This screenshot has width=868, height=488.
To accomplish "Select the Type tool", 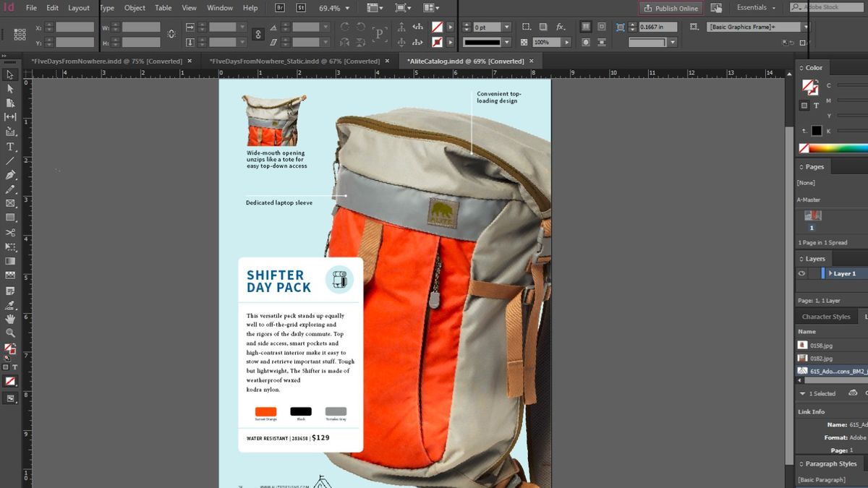I will [10, 147].
